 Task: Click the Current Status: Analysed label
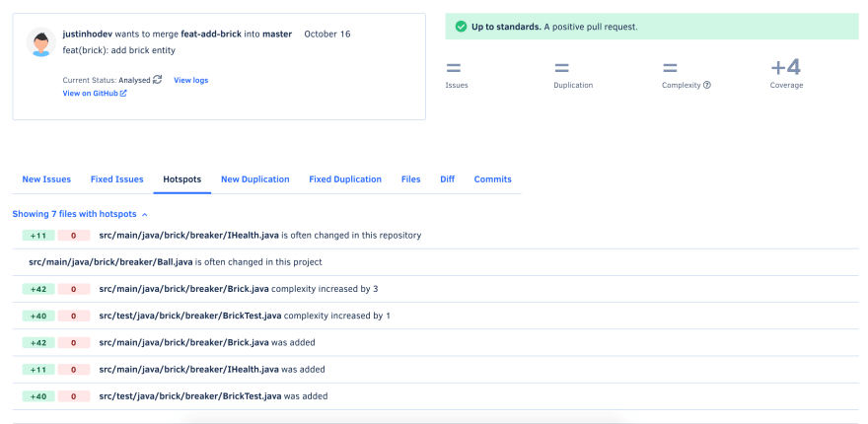(x=107, y=80)
